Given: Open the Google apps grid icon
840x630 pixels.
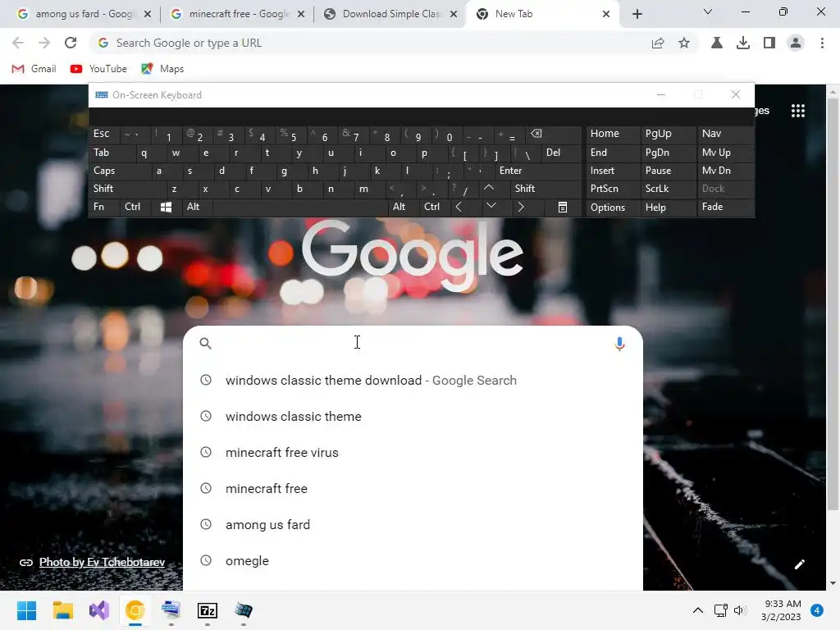Looking at the screenshot, I should [797, 111].
